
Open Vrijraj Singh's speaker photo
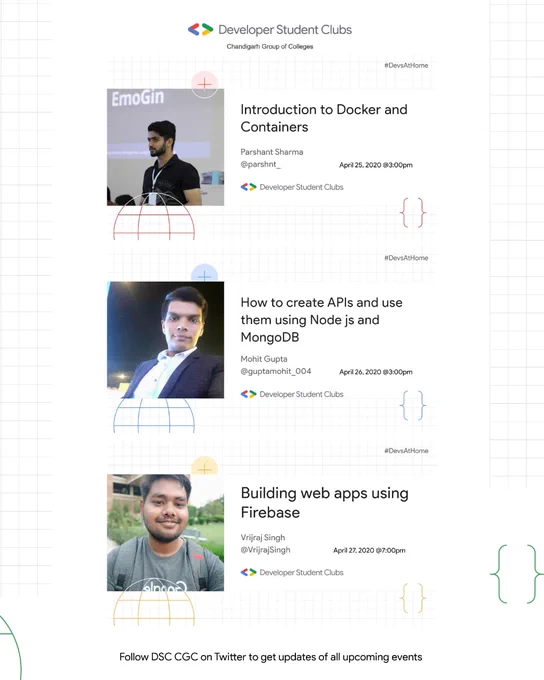(165, 532)
